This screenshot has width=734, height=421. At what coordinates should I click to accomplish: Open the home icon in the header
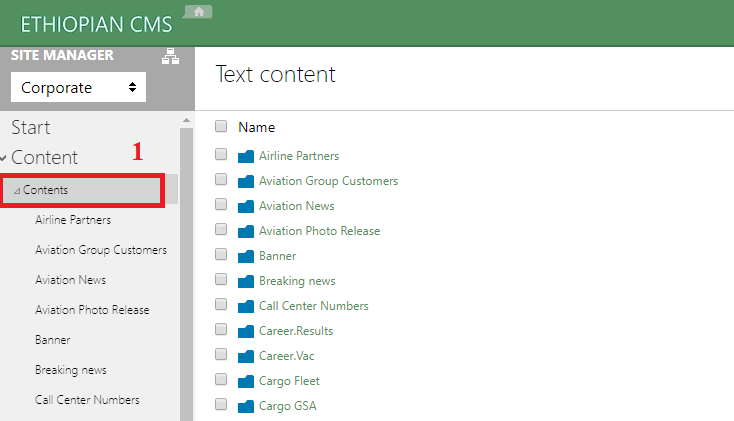[198, 12]
